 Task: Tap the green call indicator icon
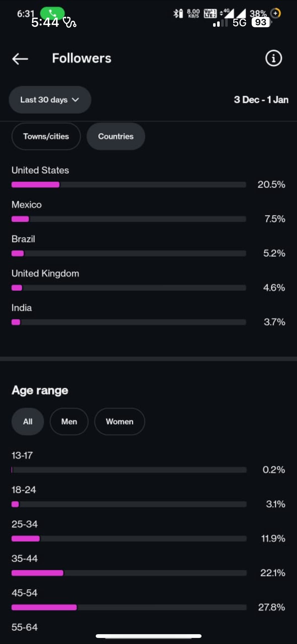[x=52, y=12]
